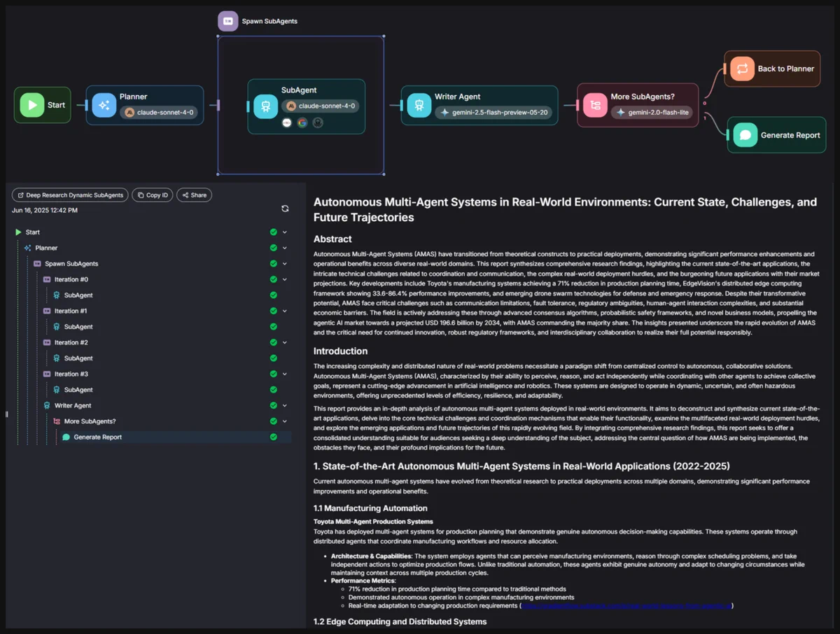Click the claude-sonnet-4-0 pill on Planner node
This screenshot has width=840, height=634.
click(158, 112)
